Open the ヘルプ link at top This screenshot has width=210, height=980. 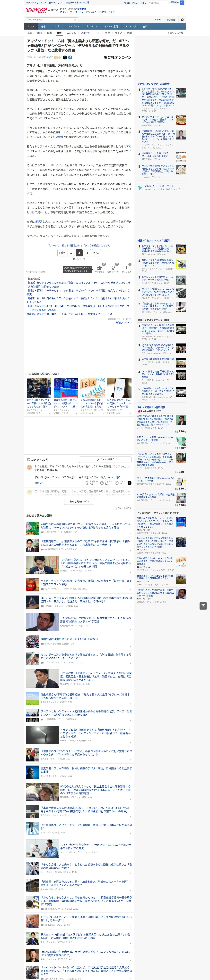click(x=143, y=3)
